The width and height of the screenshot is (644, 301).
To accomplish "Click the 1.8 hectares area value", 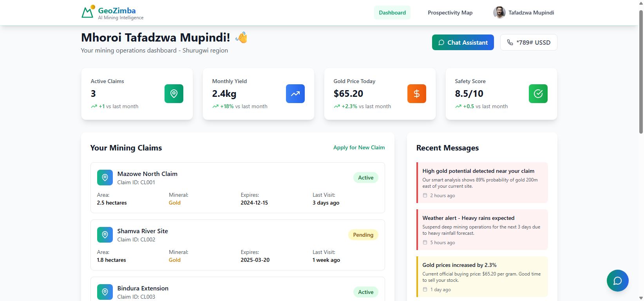I will pos(112,260).
